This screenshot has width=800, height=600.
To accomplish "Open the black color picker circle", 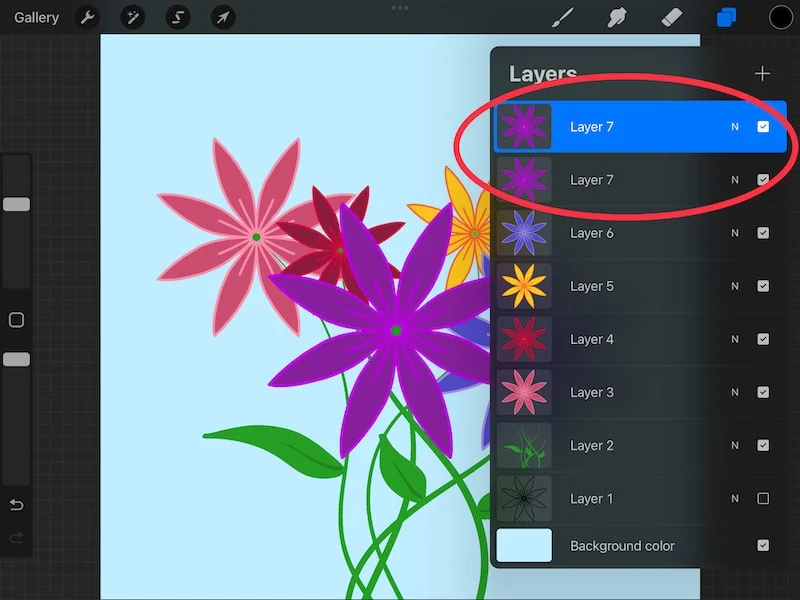I will [x=781, y=18].
